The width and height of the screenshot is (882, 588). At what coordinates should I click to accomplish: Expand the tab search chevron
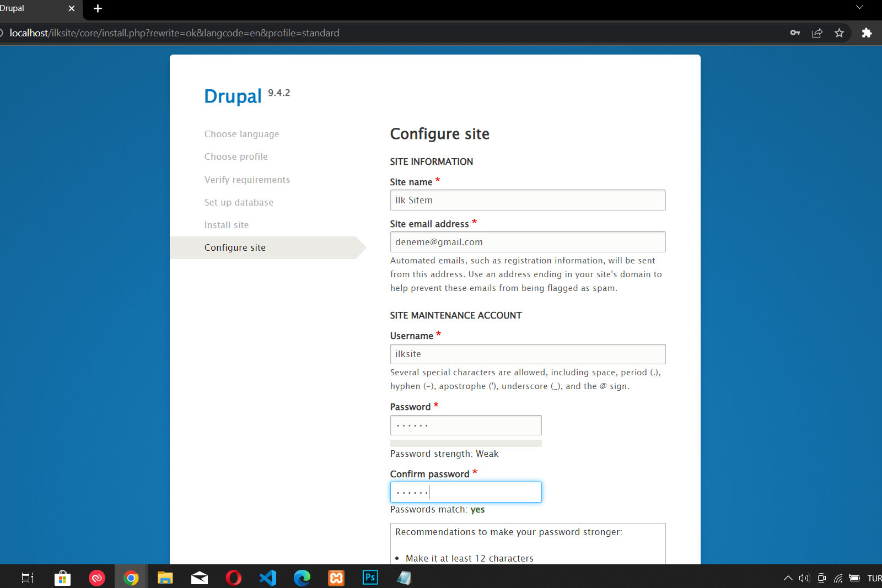[x=859, y=7]
